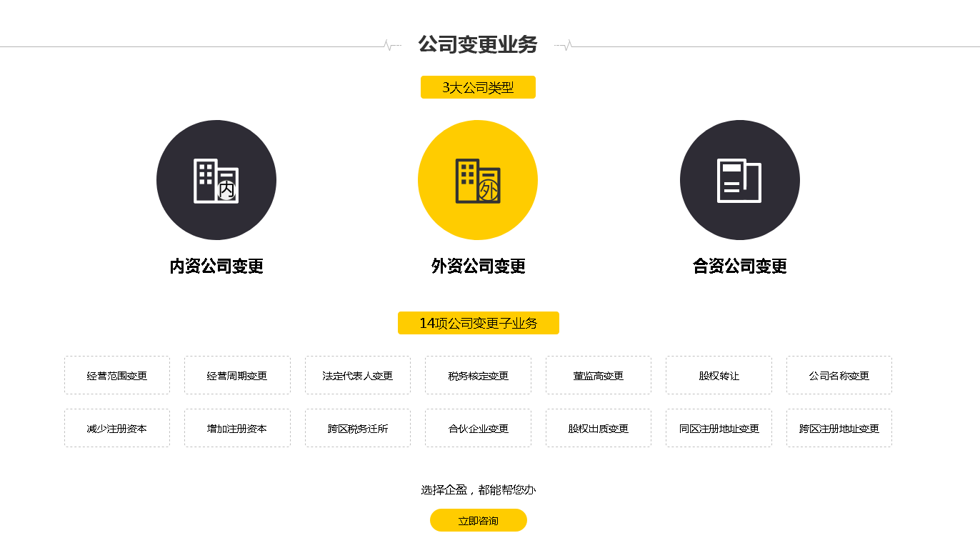This screenshot has width=980, height=553.
Task: Open 公司名称变更 service
Action: tap(839, 375)
